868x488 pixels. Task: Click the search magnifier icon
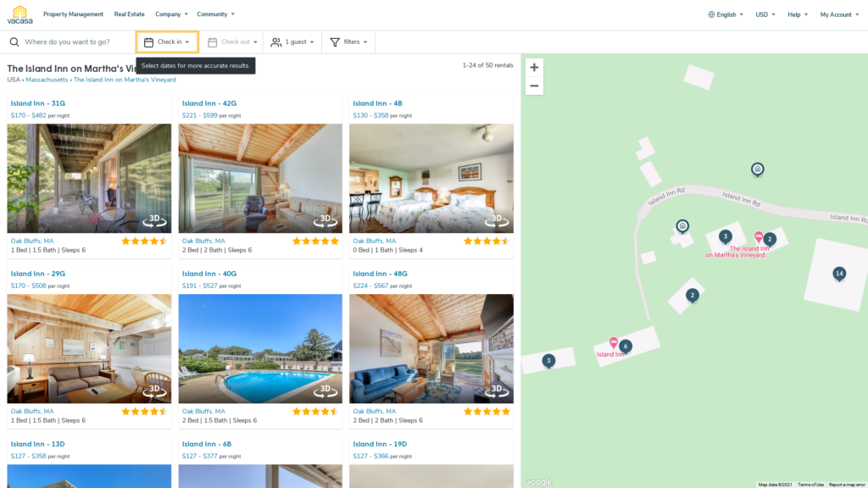(14, 42)
